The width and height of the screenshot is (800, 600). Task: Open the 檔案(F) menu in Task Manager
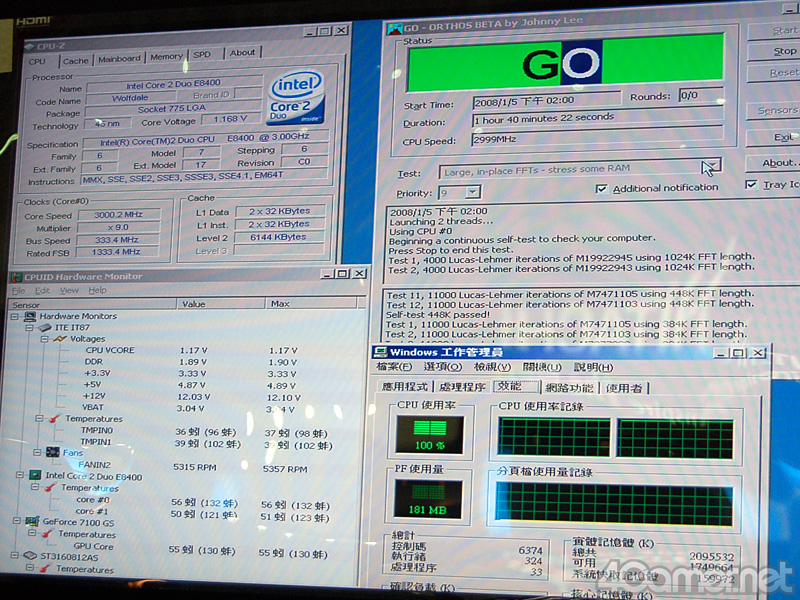point(394,366)
